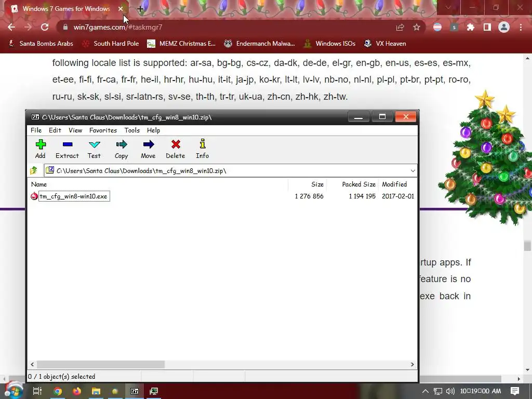532x399 pixels.
Task: Click the Chrome address bar URL
Action: point(118,27)
